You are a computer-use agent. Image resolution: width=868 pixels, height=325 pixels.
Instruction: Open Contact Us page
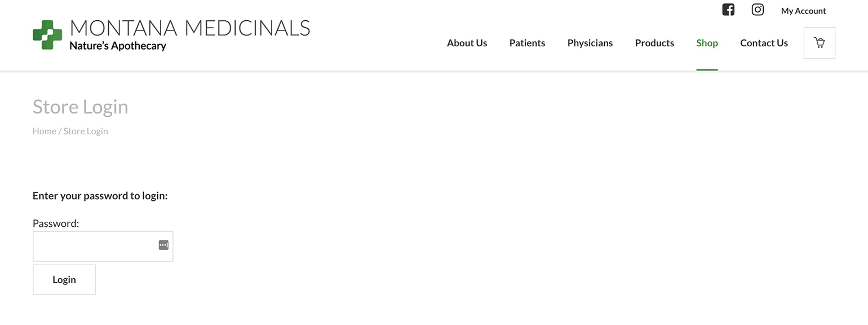[764, 43]
